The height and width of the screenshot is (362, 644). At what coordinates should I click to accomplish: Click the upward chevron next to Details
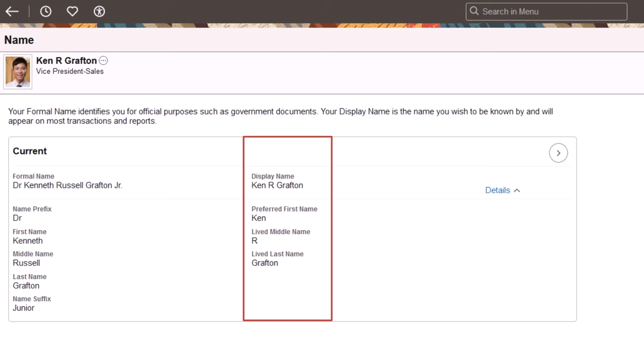click(516, 190)
